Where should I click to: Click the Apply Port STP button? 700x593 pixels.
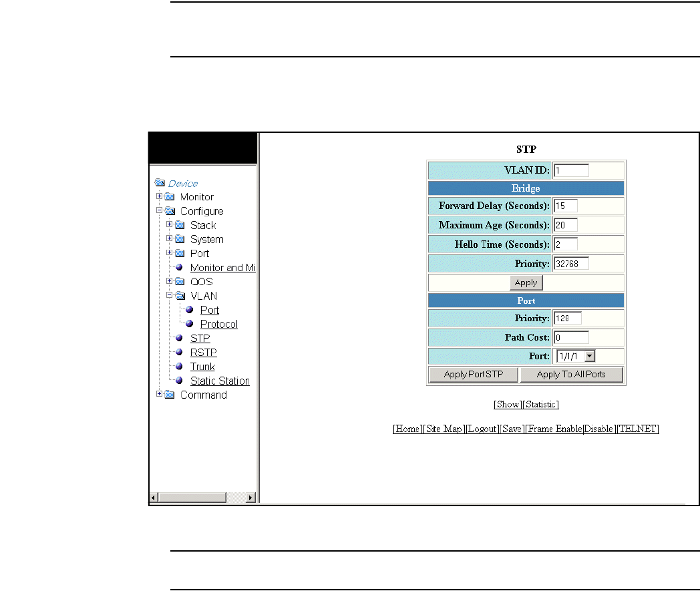coord(473,375)
